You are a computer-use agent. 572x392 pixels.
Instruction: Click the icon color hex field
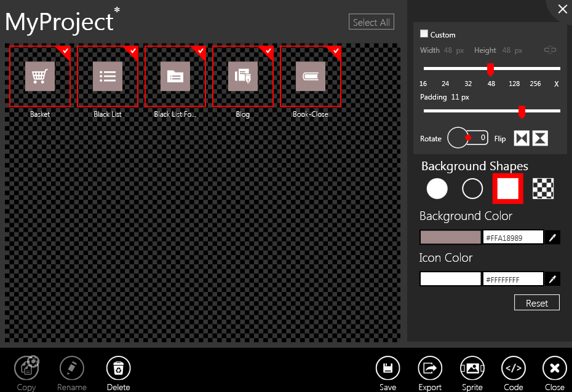click(x=513, y=279)
